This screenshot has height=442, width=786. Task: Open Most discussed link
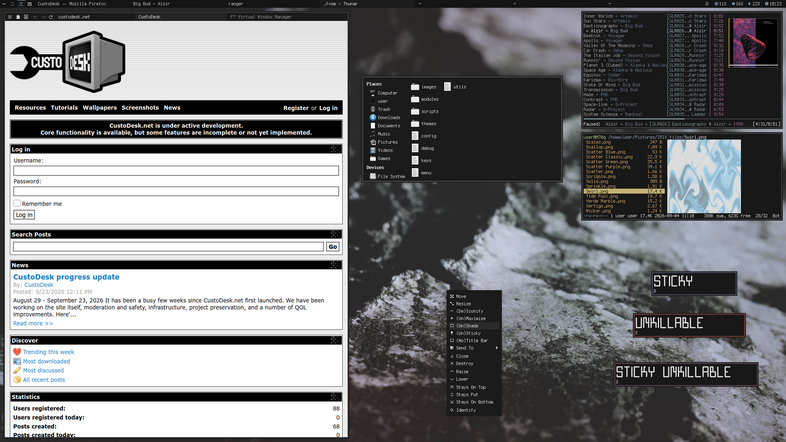[44, 370]
